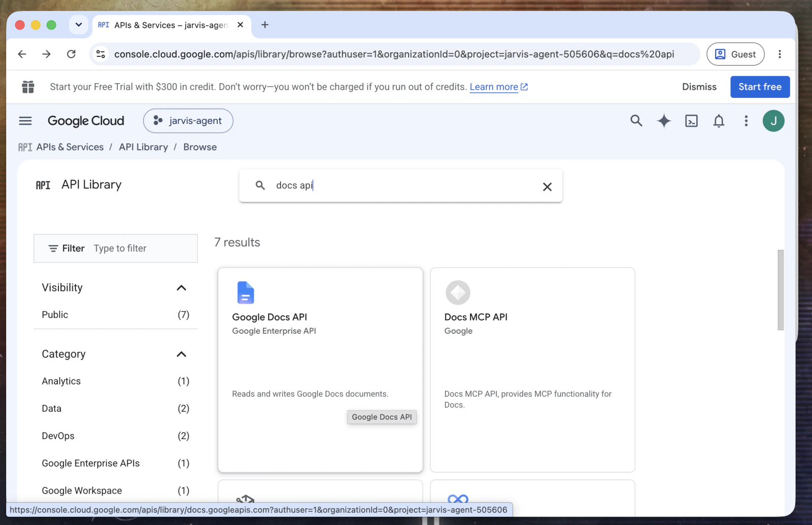Go forward in browser history
This screenshot has width=812, height=525.
pos(46,54)
